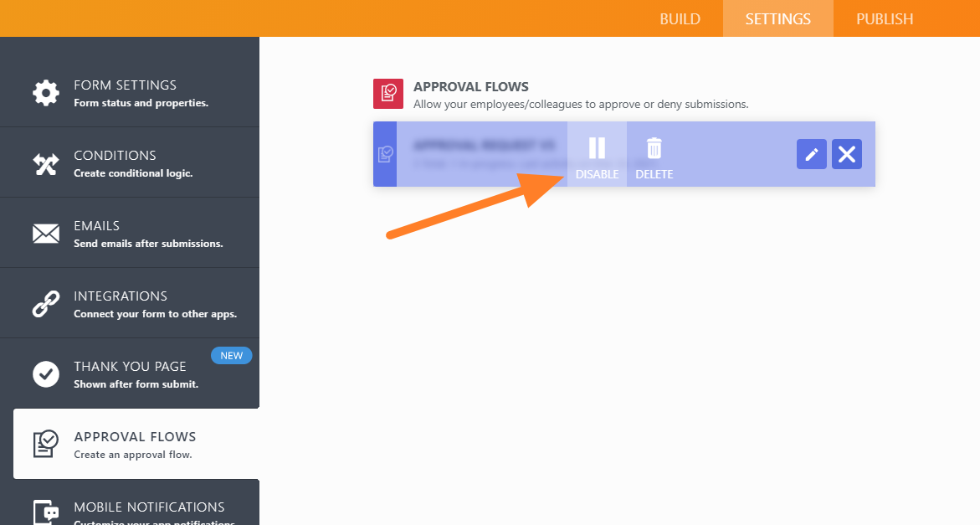This screenshot has width=980, height=525.
Task: Open the Thank You Page settings
Action: [x=130, y=373]
